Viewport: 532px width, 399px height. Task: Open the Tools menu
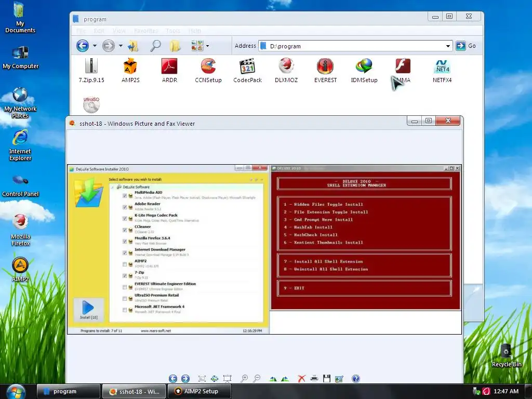click(x=173, y=31)
